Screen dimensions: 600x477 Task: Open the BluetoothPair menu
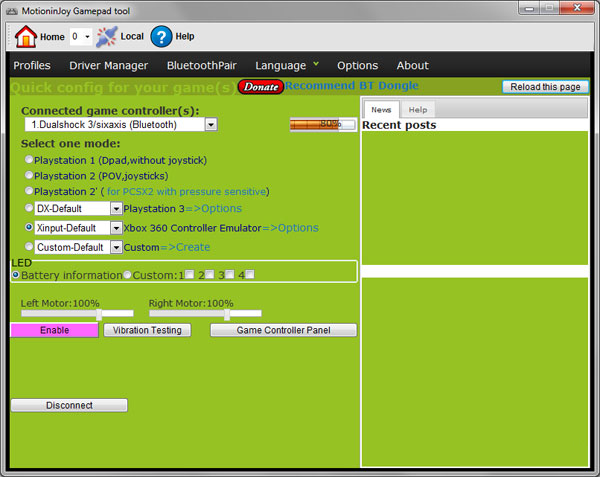pos(202,65)
